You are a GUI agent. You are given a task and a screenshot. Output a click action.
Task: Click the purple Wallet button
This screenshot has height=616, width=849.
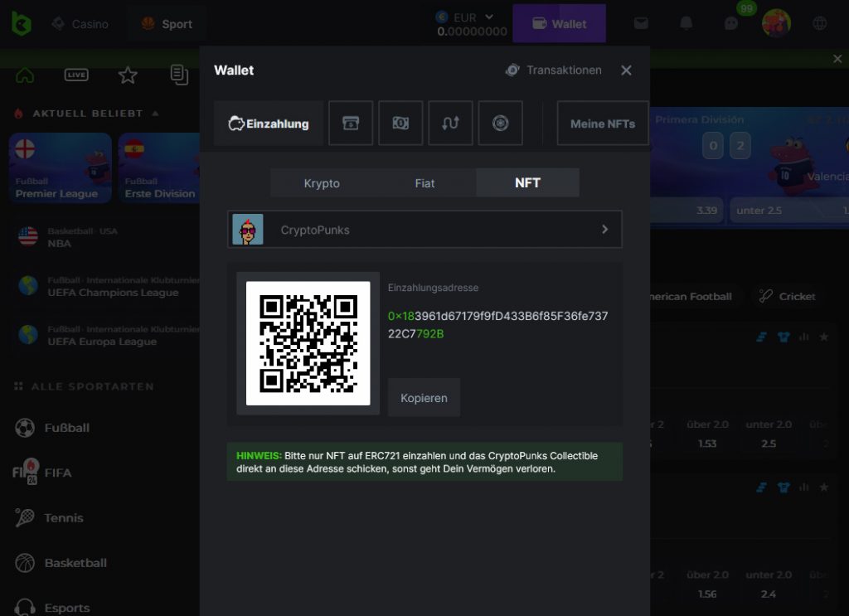click(x=560, y=23)
